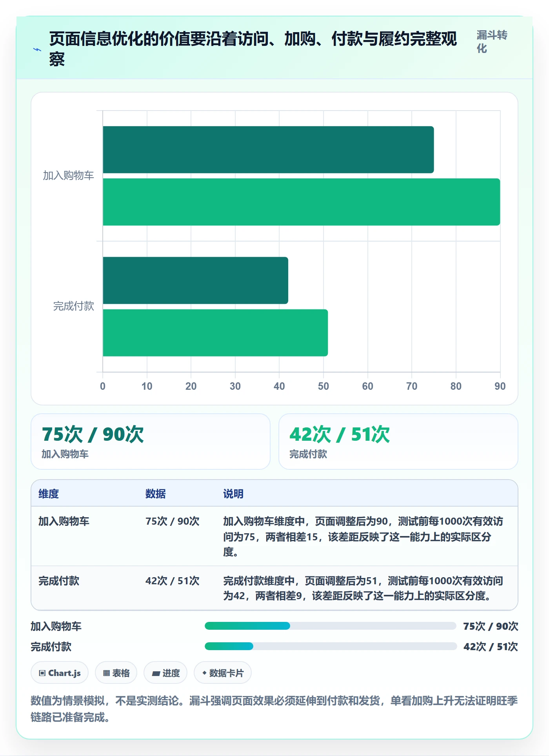This screenshot has width=549, height=756.
Task: Select the 加入购物车 cell in the table
Action: (x=64, y=521)
